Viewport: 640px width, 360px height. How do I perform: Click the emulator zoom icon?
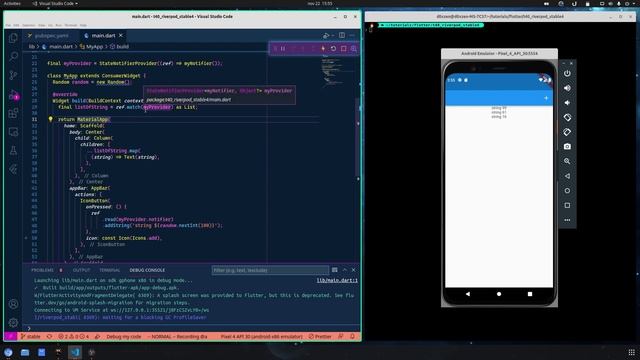click(x=567, y=161)
